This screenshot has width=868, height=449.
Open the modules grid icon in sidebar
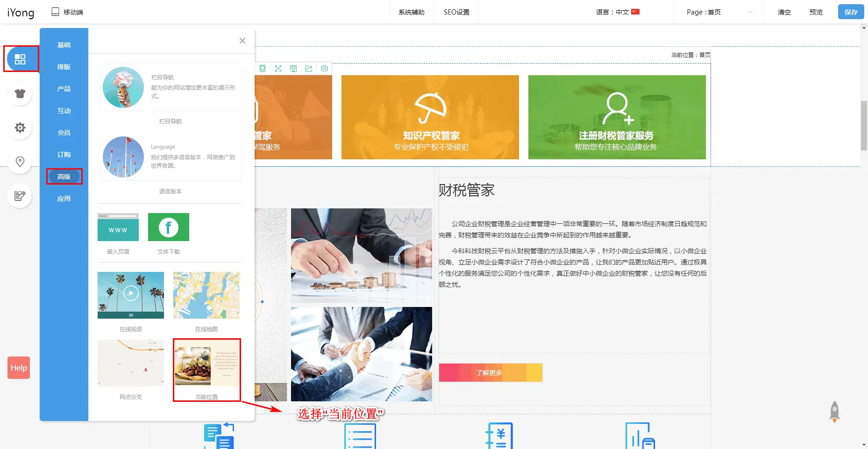coord(20,59)
